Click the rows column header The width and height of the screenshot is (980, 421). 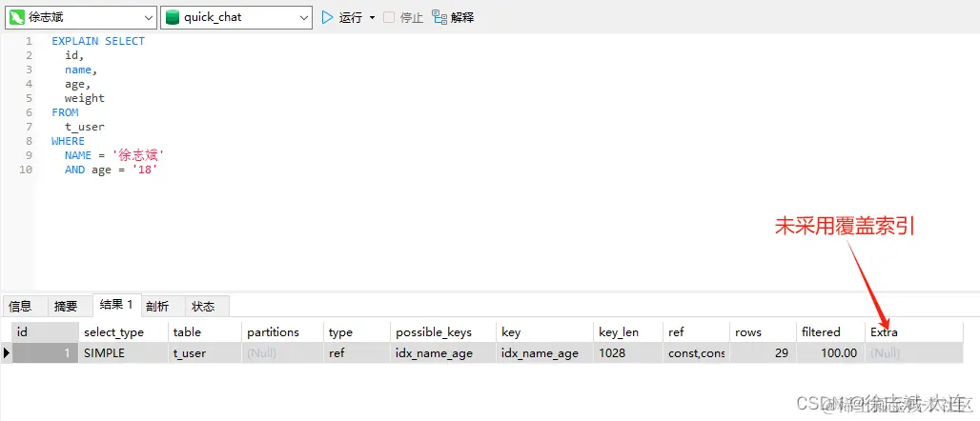click(x=764, y=332)
